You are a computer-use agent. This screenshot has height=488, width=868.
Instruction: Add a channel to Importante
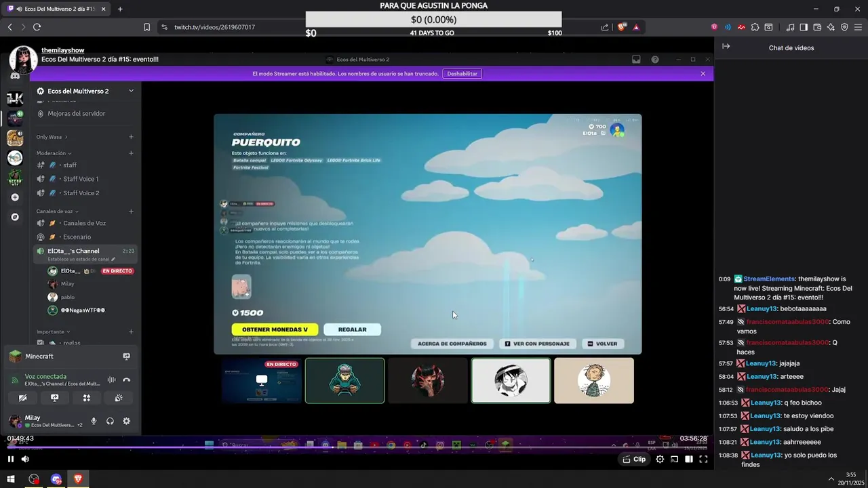click(131, 331)
